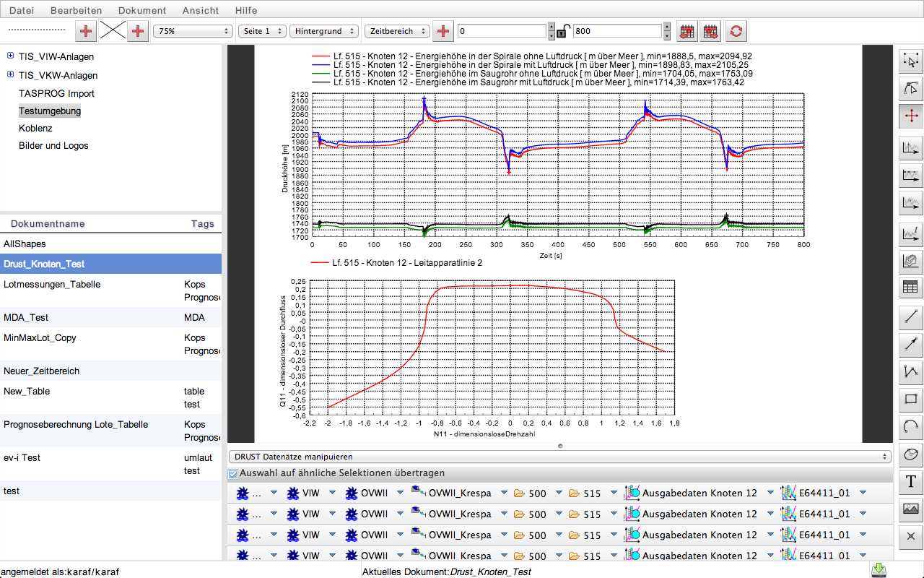
Task: Click the green download icon in status bar
Action: click(879, 571)
